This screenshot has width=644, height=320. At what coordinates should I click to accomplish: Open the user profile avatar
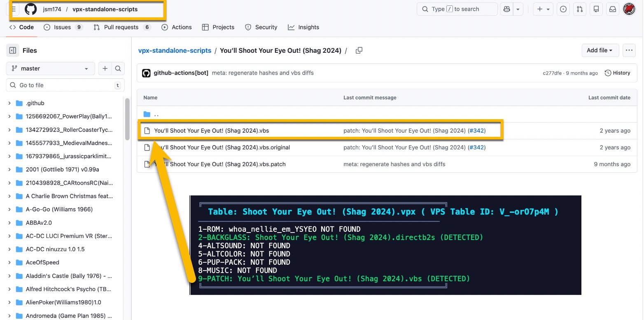(x=629, y=9)
